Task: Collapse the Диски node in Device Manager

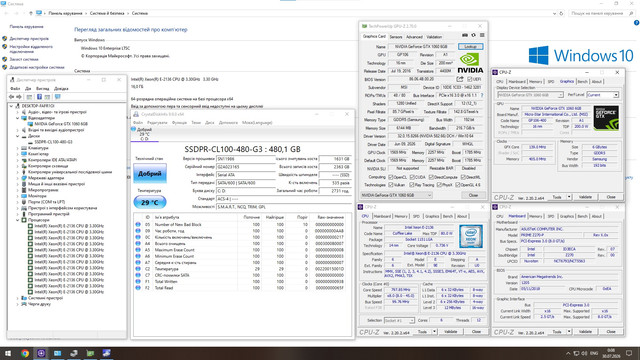Action: tap(18, 136)
